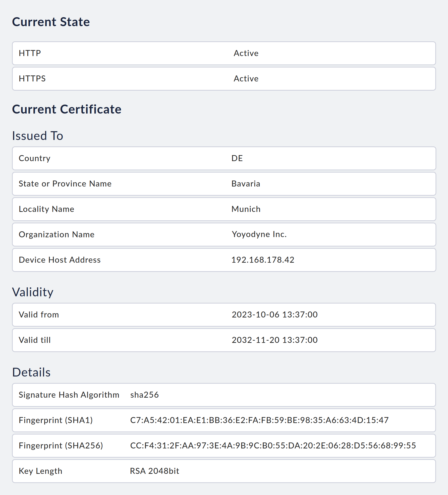
Task: Click the date 2032-11-20 13:37:00
Action: coord(275,340)
